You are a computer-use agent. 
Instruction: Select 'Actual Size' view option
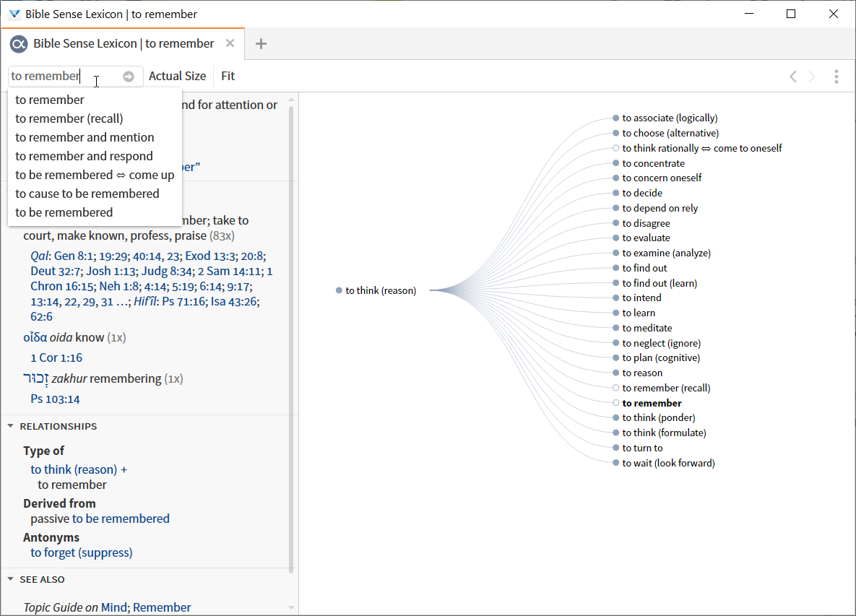(x=178, y=76)
